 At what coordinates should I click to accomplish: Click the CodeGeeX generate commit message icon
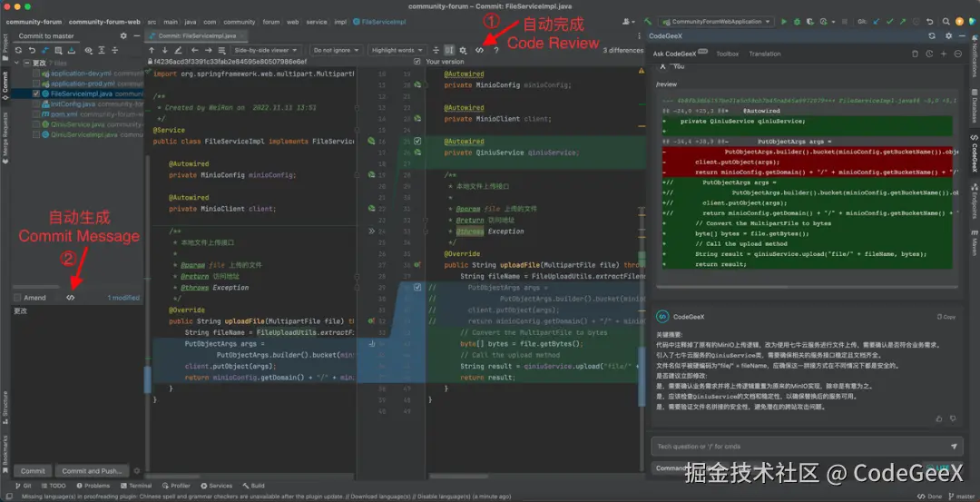(x=70, y=298)
